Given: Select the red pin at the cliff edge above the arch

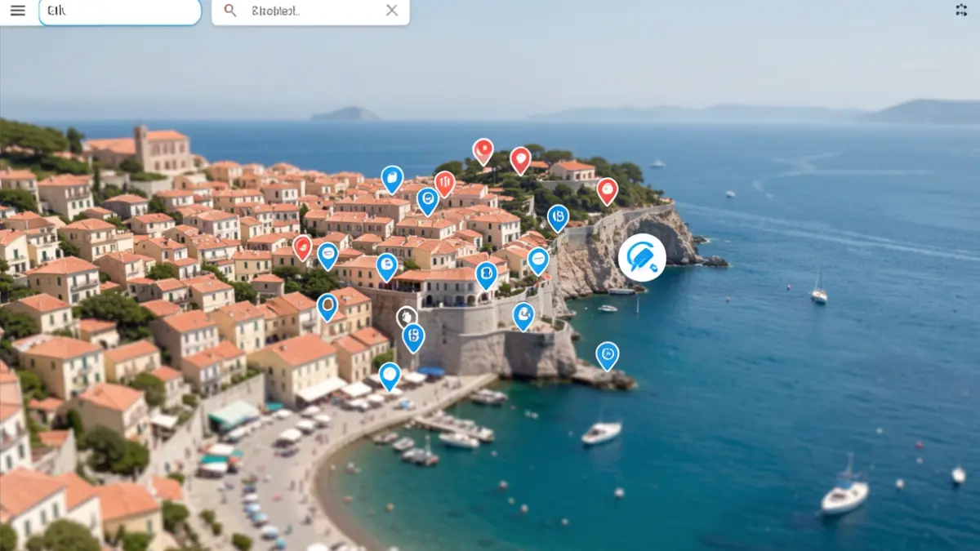Looking at the screenshot, I should tap(607, 191).
